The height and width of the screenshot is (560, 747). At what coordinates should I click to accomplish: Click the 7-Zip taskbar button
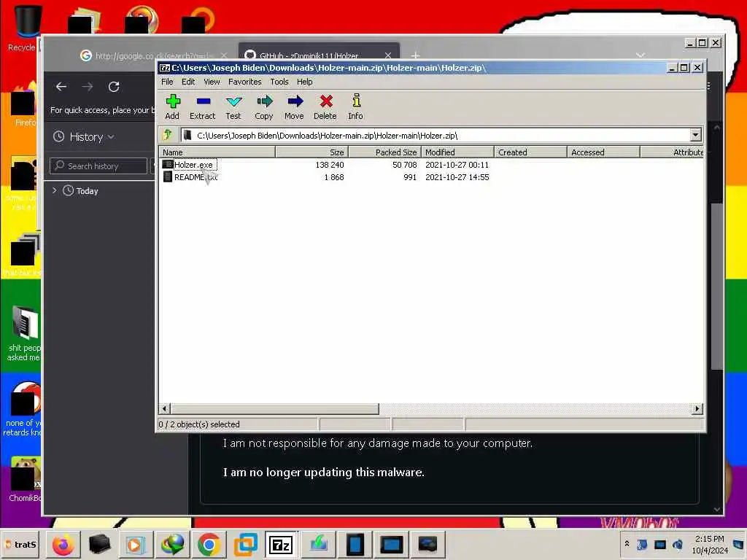pos(281,545)
